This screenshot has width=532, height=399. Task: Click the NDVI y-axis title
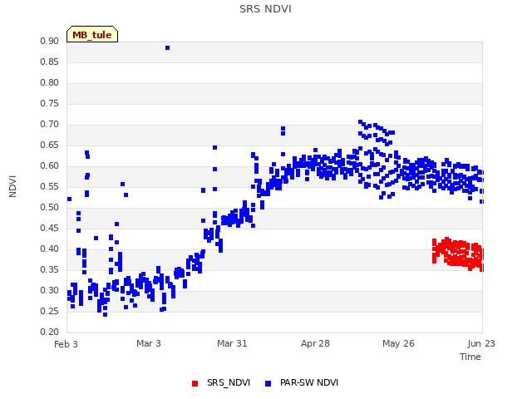(x=12, y=186)
